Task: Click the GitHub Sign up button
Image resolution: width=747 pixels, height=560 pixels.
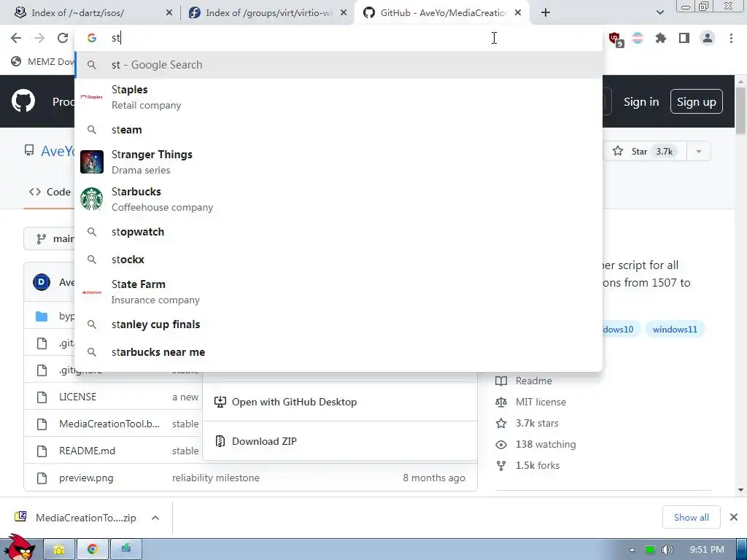Action: pyautogui.click(x=696, y=102)
